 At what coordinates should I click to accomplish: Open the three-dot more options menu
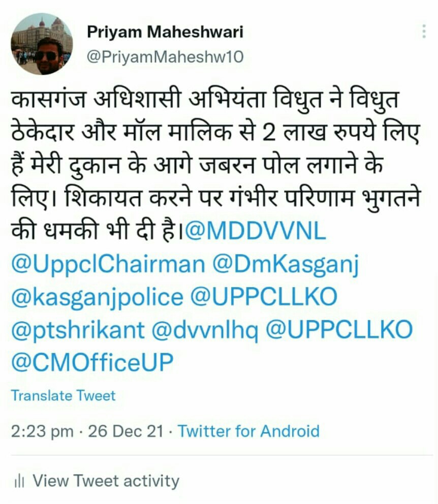[x=424, y=31]
